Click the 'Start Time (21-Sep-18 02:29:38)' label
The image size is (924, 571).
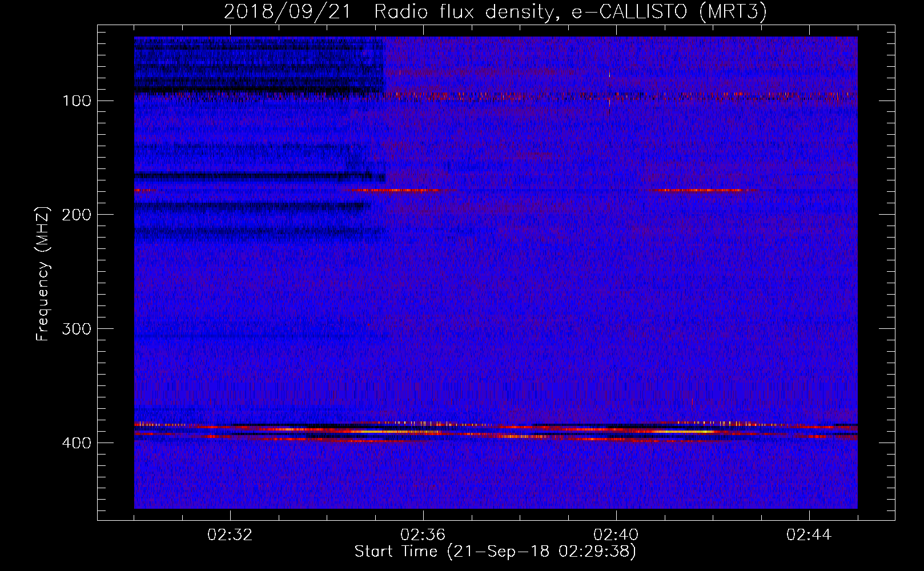click(x=495, y=552)
